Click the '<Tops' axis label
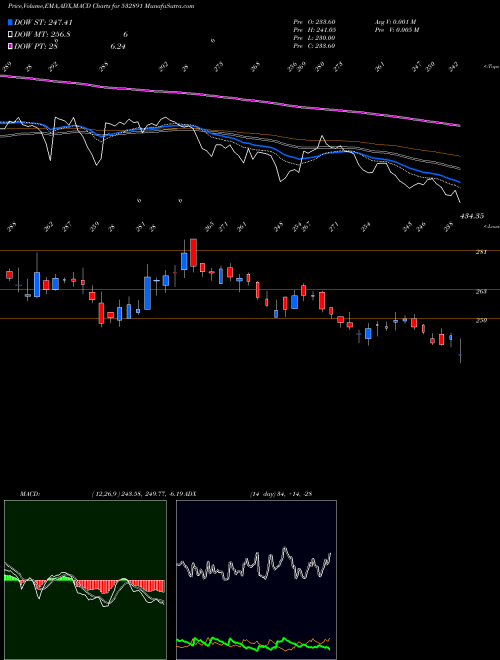500x660 pixels. (x=492, y=67)
